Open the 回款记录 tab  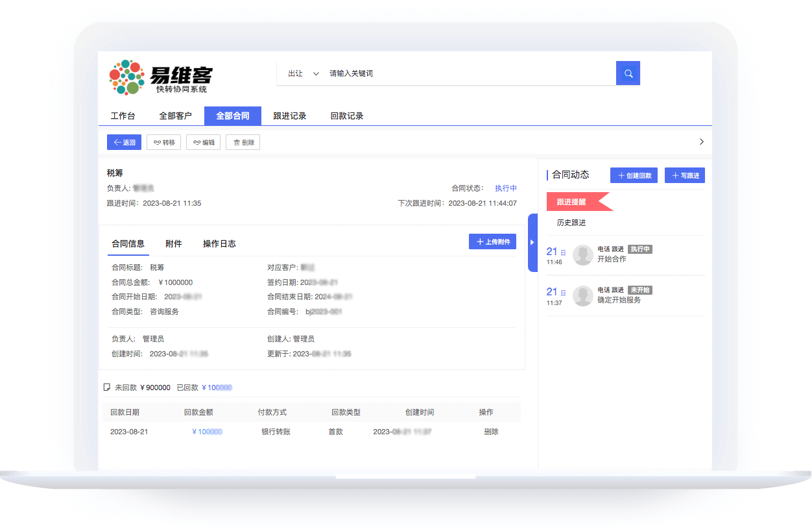pyautogui.click(x=346, y=116)
